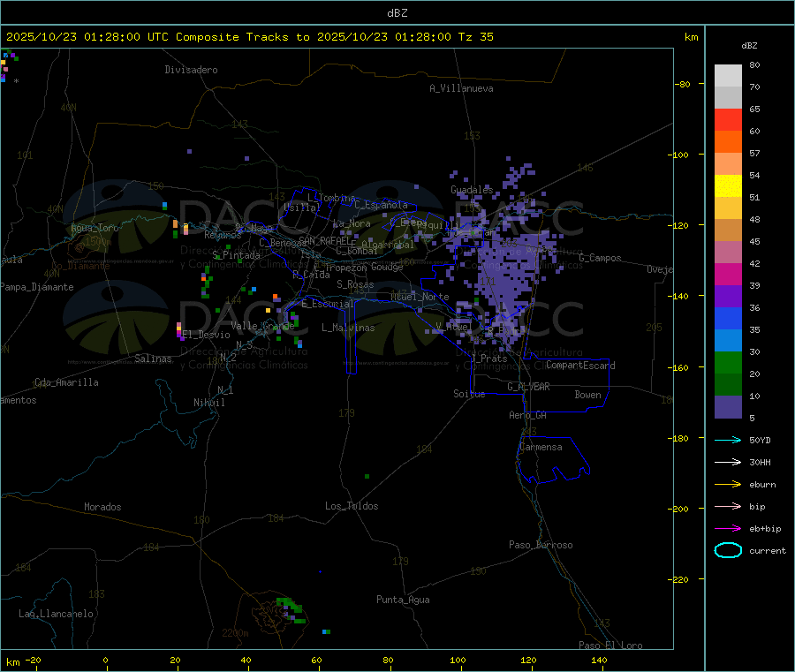The height and width of the screenshot is (672, 795).
Task: Click the cyan 'current' ellipse legend icon
Action: (x=728, y=550)
